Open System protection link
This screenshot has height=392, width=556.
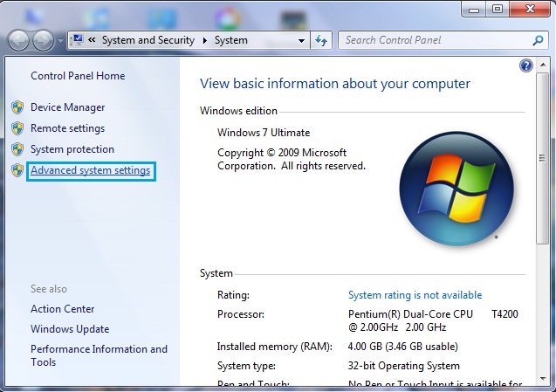coord(72,149)
